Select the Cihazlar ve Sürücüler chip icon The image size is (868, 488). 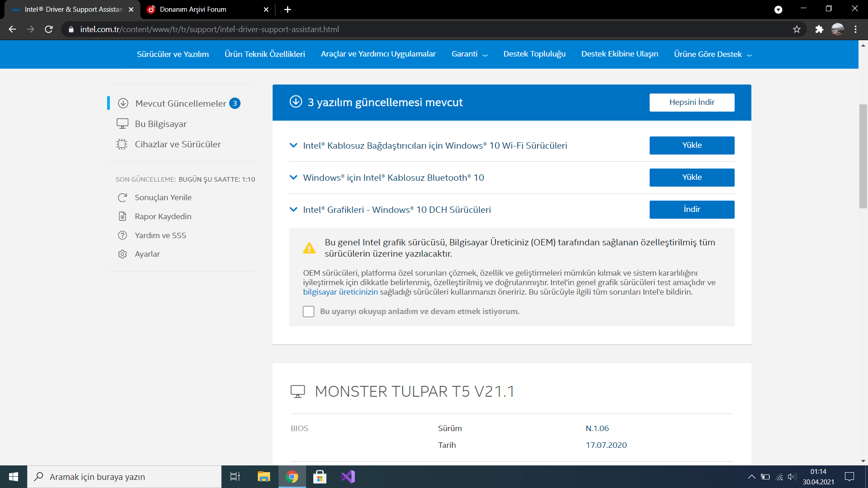[122, 144]
